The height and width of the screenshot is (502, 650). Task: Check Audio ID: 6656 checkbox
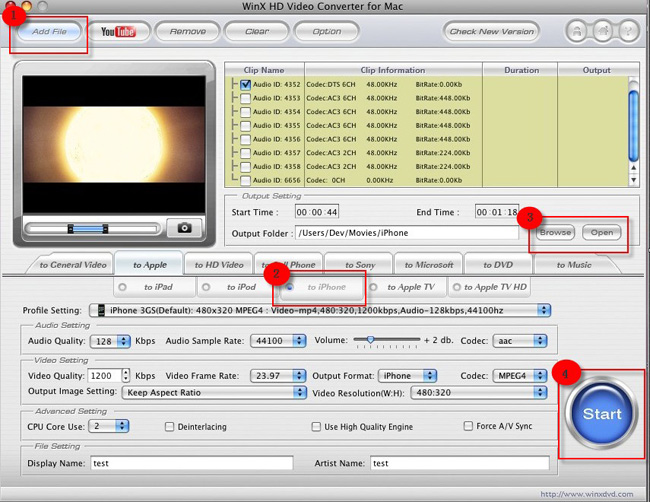[245, 180]
